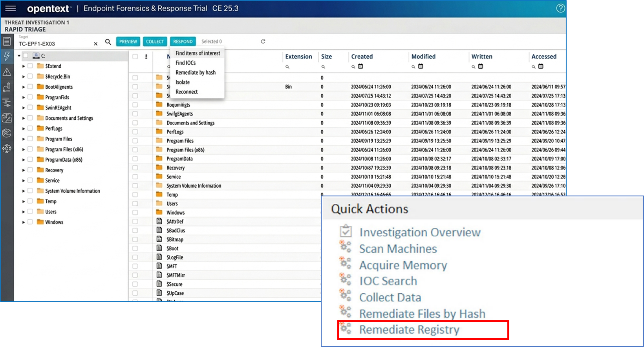Expand the Service folder in the tree
This screenshot has height=347, width=644.
[x=24, y=181]
